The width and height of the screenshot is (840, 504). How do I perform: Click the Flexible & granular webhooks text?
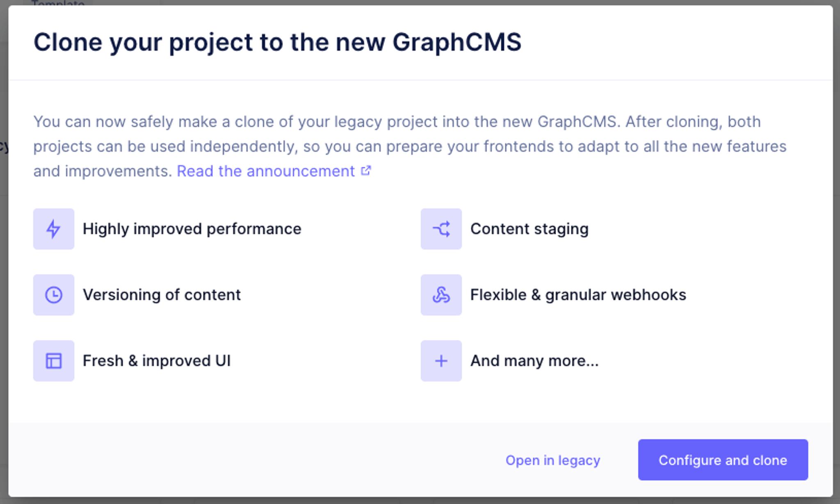point(578,295)
